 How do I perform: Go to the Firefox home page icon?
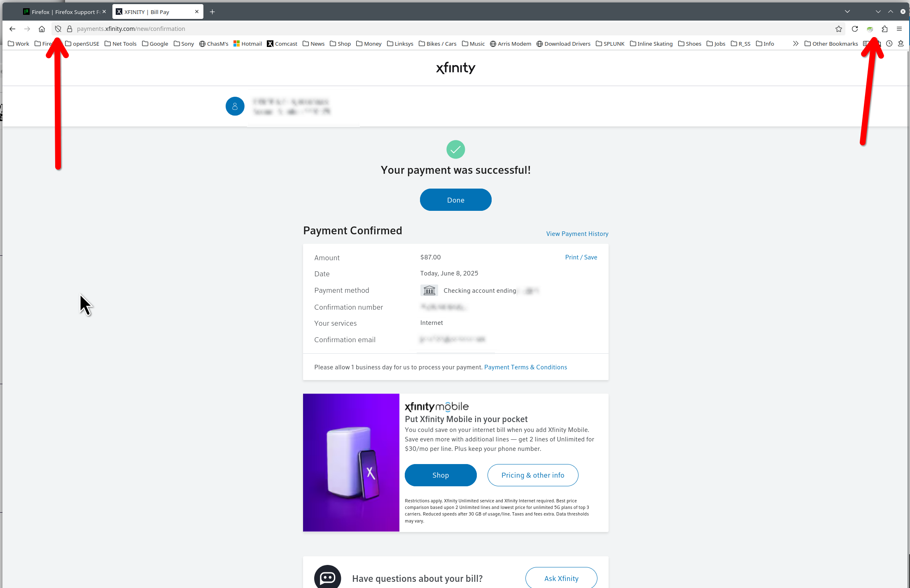(42, 29)
